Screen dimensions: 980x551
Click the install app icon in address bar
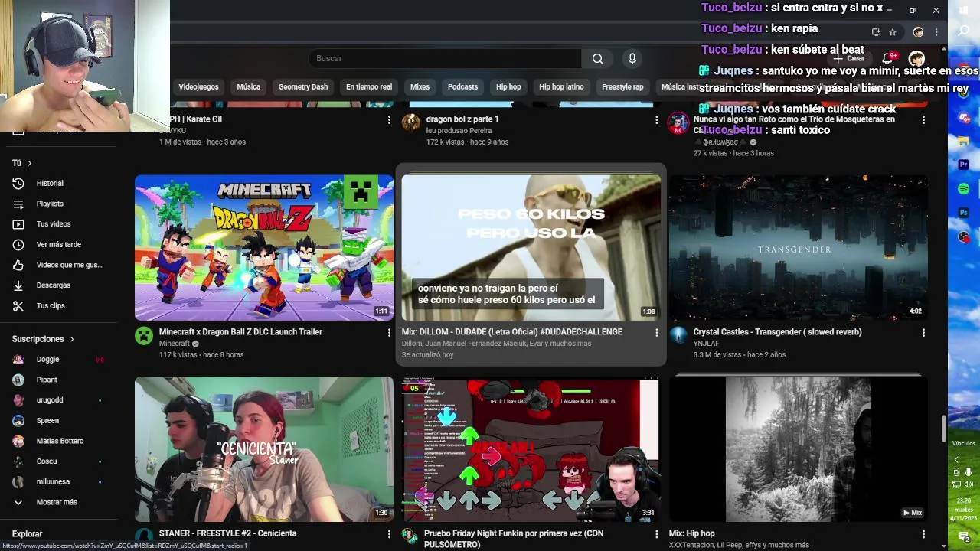[x=876, y=32]
